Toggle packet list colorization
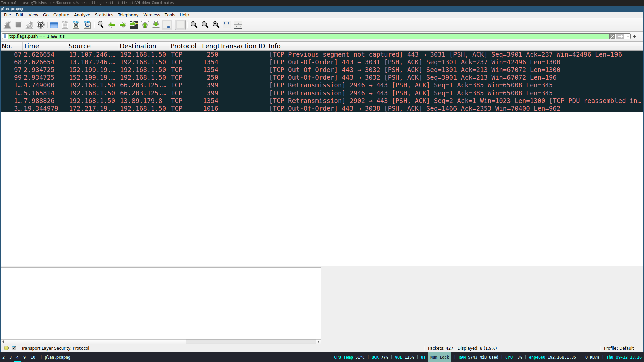This screenshot has width=644, height=362. coord(180,25)
